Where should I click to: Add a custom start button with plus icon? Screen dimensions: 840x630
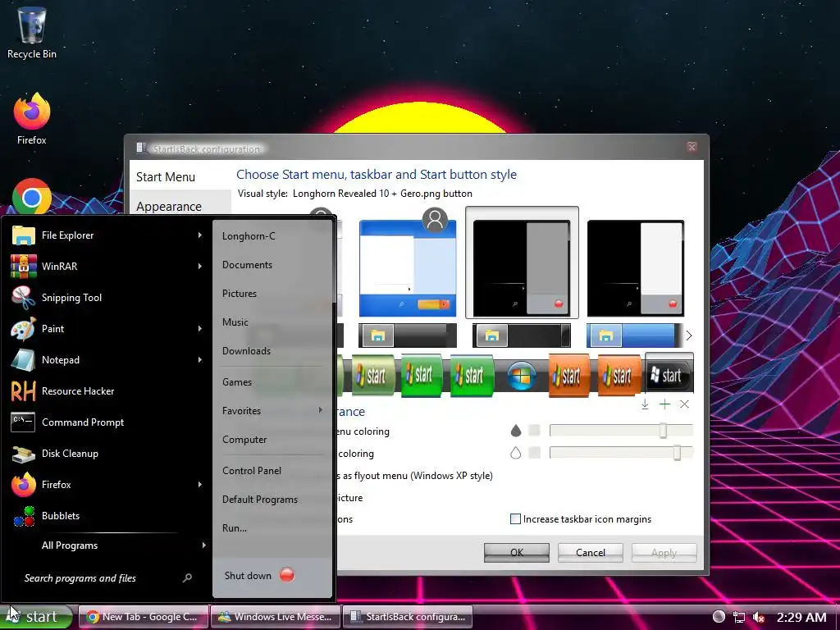point(664,404)
